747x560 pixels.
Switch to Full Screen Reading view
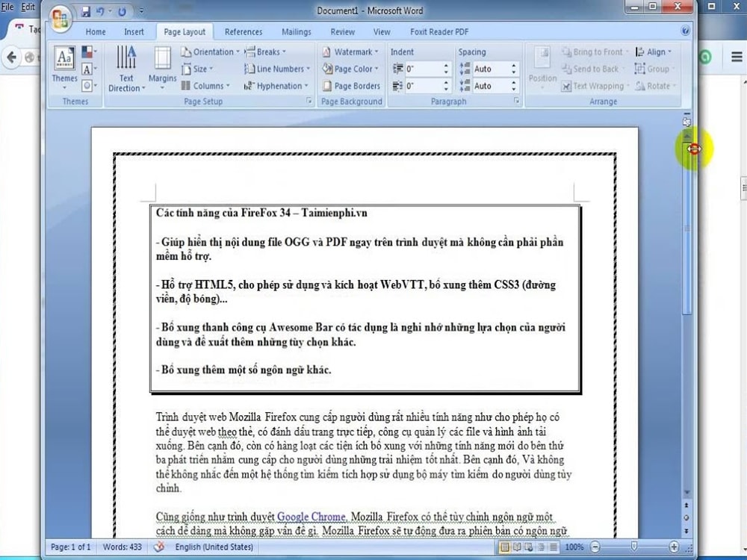coord(517,547)
